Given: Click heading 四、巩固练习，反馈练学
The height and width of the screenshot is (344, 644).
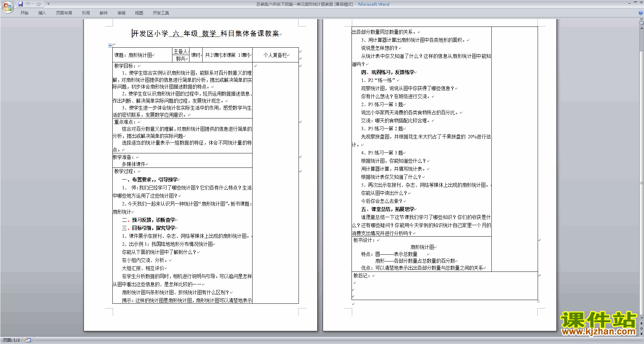Looking at the screenshot, I should pyautogui.click(x=388, y=72).
